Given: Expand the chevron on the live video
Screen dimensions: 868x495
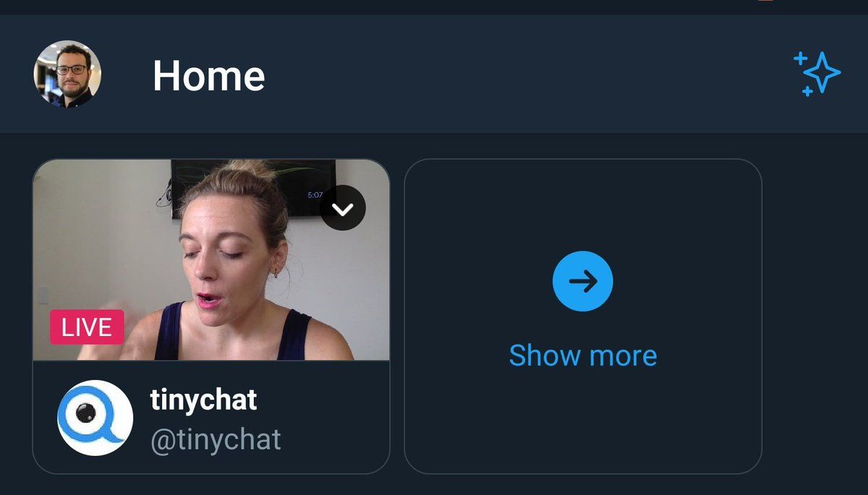Looking at the screenshot, I should [343, 208].
